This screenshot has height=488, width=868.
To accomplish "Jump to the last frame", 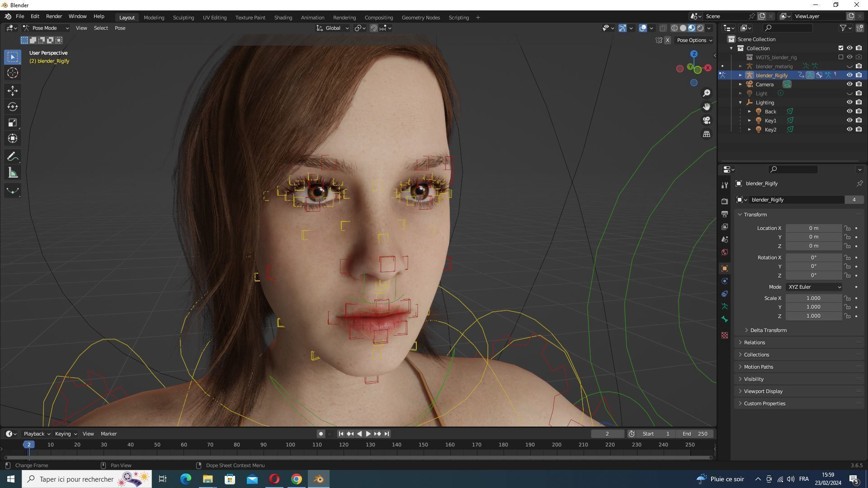I will [387, 434].
